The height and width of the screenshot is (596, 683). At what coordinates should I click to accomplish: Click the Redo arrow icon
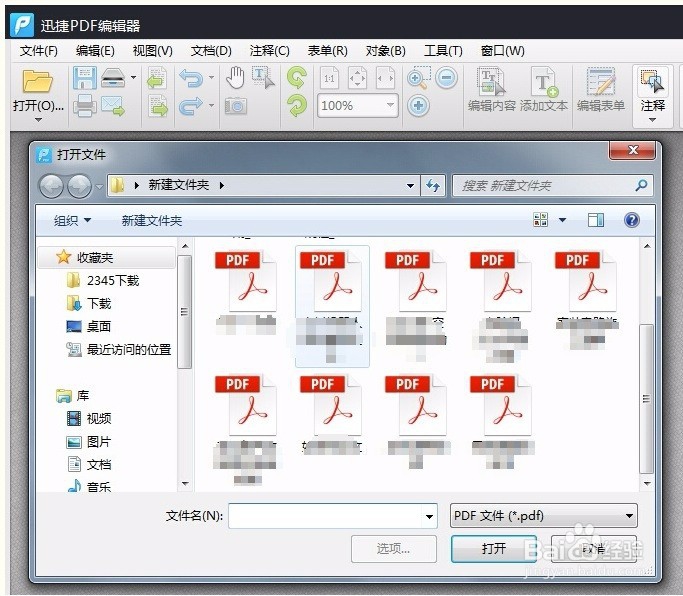click(191, 106)
